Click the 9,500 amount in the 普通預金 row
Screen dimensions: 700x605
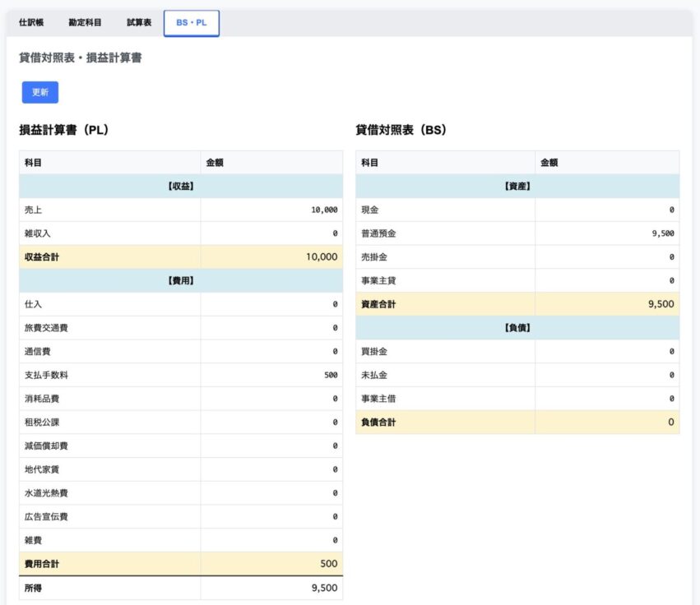click(663, 233)
